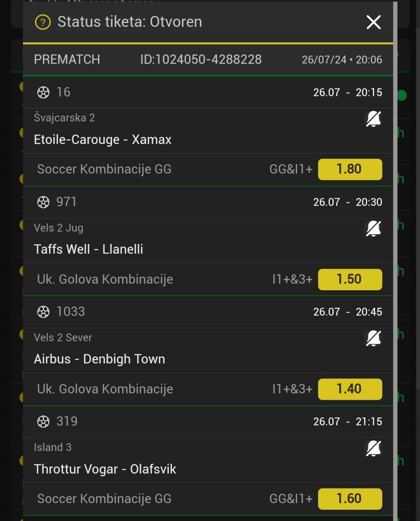
Task: Toggle notification bell for Airbus - Denbigh Town
Action: click(x=373, y=338)
